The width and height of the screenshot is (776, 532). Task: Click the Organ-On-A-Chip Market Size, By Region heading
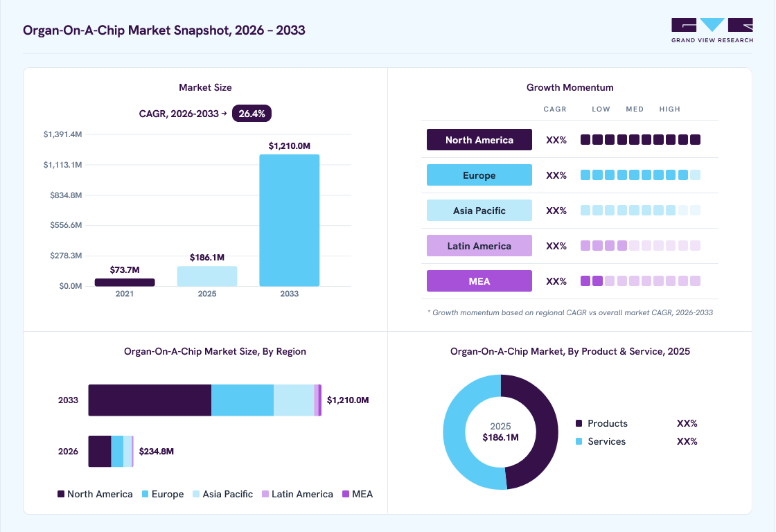click(215, 351)
